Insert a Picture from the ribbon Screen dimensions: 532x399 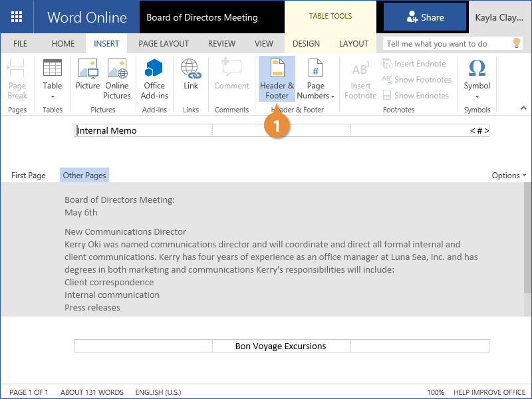coord(88,77)
